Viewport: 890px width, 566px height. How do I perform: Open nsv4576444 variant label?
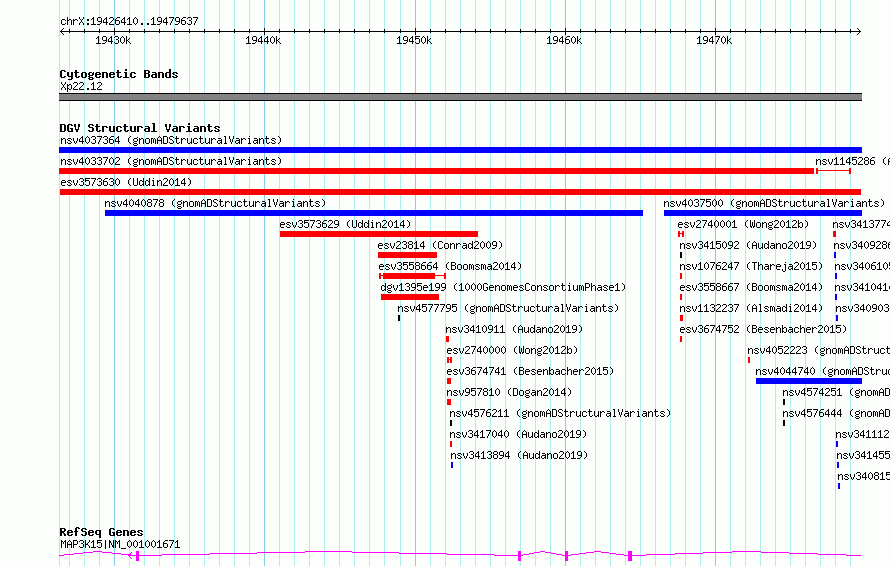click(836, 413)
